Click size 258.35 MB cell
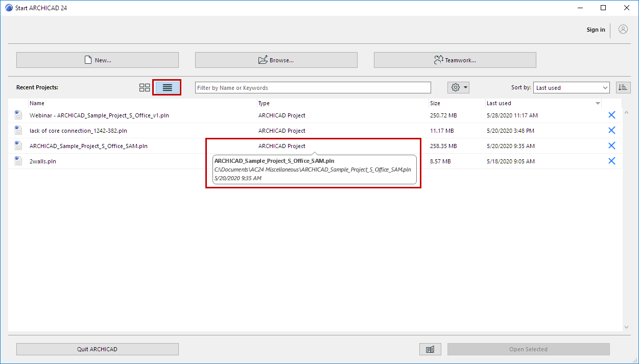639x364 pixels. [x=443, y=146]
